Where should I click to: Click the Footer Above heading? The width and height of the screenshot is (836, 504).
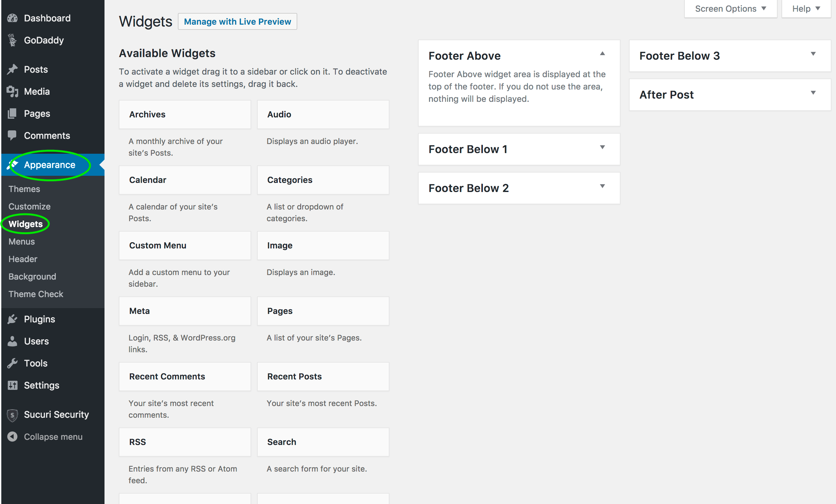coord(464,56)
